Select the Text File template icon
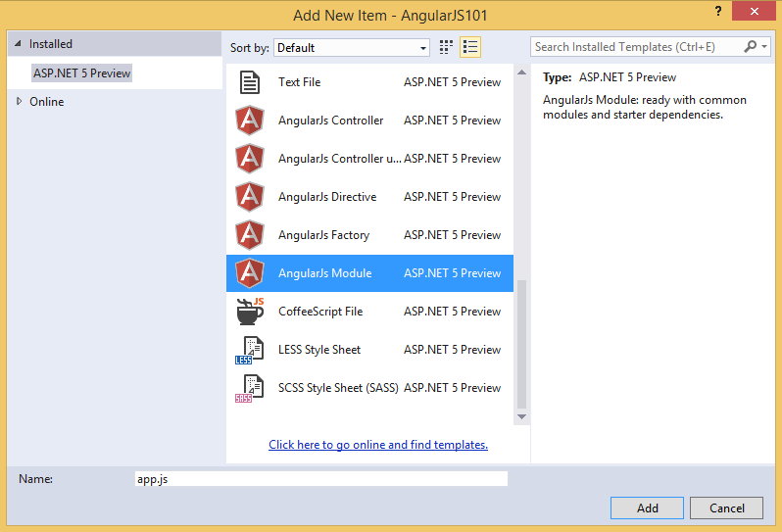Viewport: 782px width, 532px height. click(x=249, y=82)
